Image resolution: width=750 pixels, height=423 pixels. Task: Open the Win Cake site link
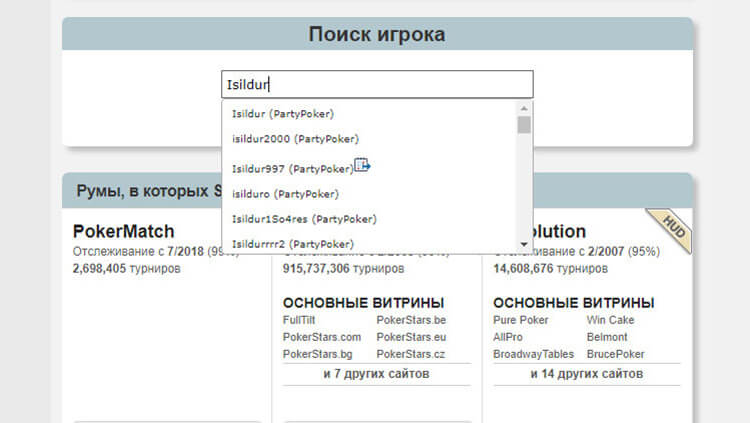(x=610, y=320)
